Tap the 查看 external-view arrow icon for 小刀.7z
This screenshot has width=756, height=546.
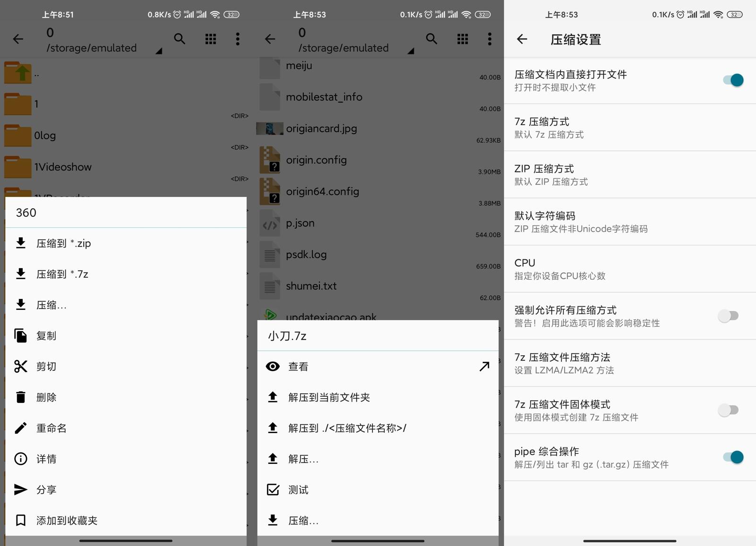coord(484,366)
